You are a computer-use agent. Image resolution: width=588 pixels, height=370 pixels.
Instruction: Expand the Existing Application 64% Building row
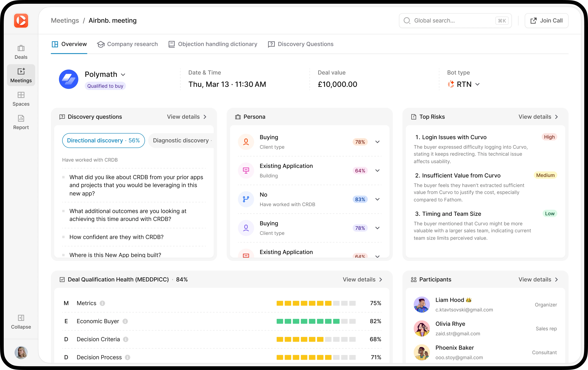tap(377, 170)
